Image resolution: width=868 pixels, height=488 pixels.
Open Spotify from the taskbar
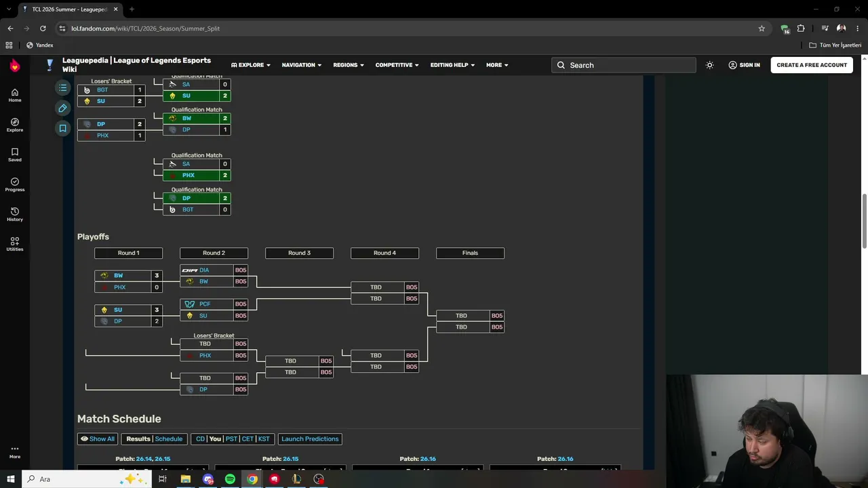230,479
